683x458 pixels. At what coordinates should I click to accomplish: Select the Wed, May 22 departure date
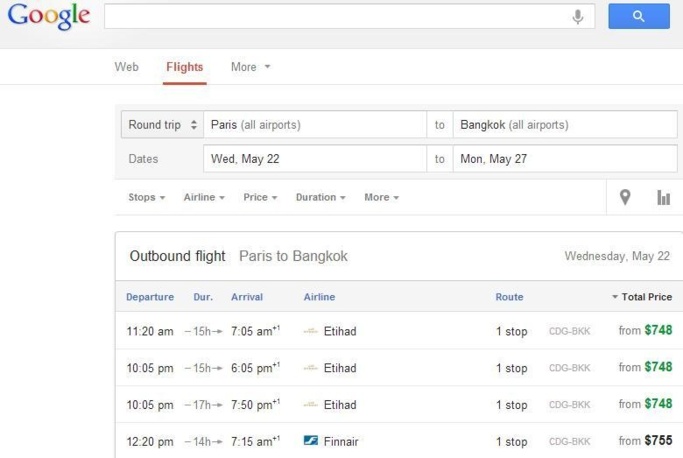pos(315,159)
